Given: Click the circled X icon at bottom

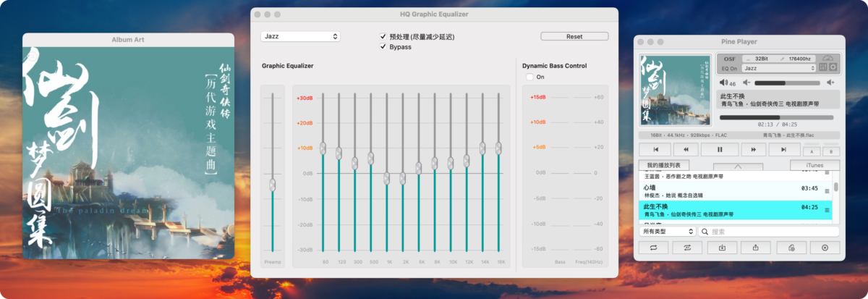Looking at the screenshot, I should (825, 248).
